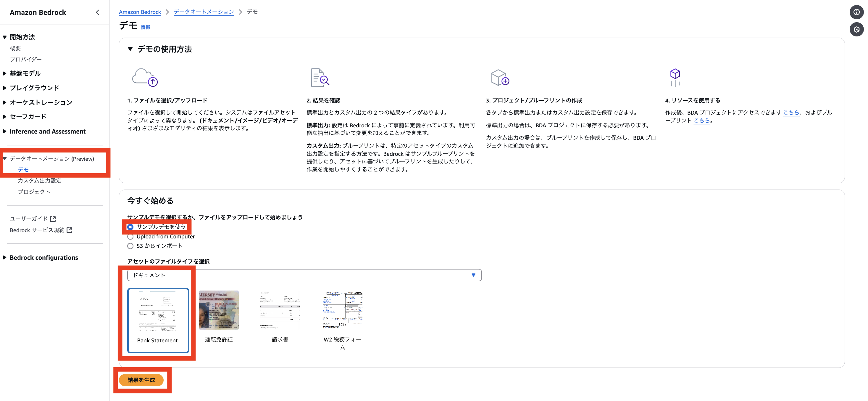Open the info panel via the "i" icon
Viewport: 868px width, 401px height.
pos(857,12)
